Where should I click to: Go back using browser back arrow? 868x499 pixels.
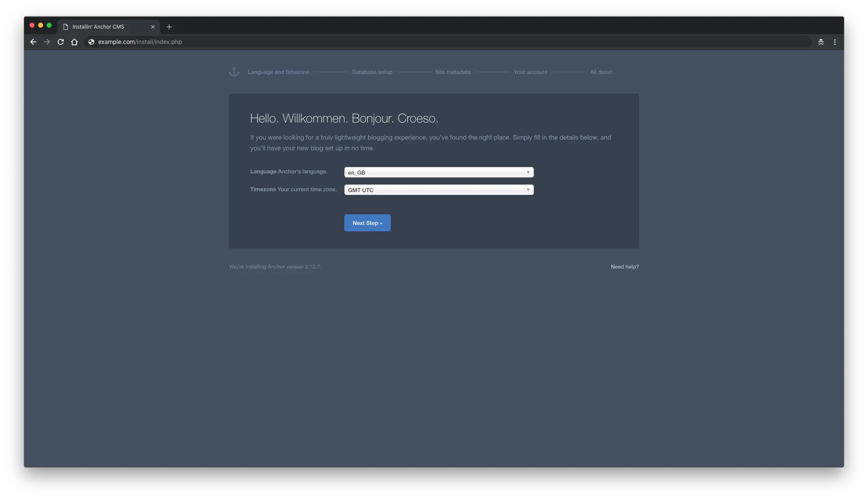click(33, 42)
